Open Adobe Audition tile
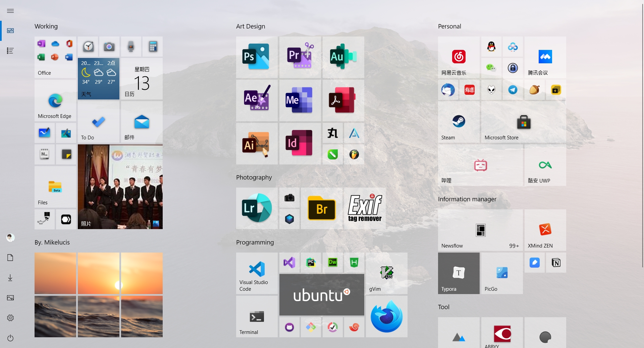The height and width of the screenshot is (348, 644). 343,57
